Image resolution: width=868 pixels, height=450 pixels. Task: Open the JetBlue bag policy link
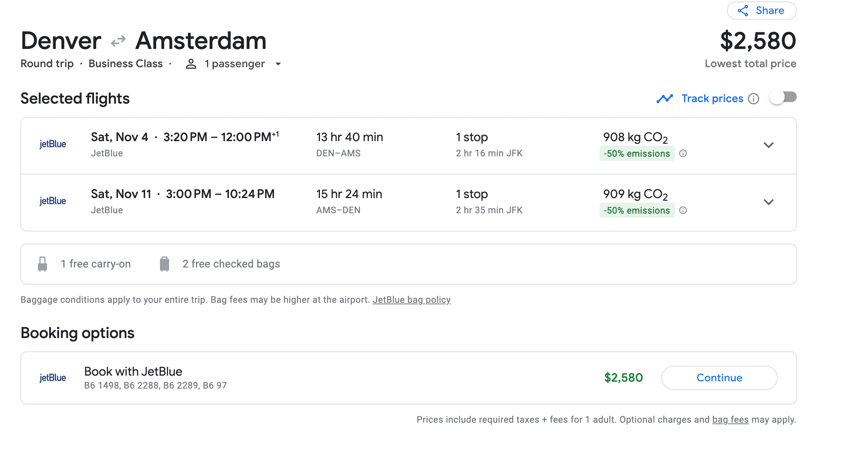tap(412, 300)
